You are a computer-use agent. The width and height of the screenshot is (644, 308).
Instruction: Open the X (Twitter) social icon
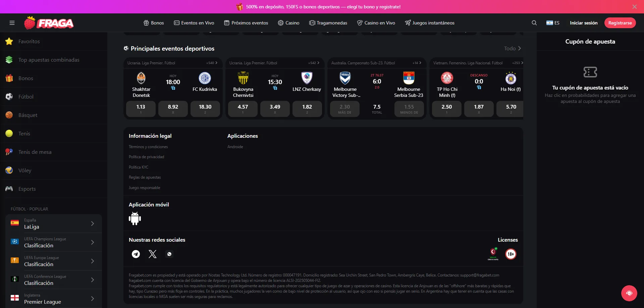tap(153, 254)
